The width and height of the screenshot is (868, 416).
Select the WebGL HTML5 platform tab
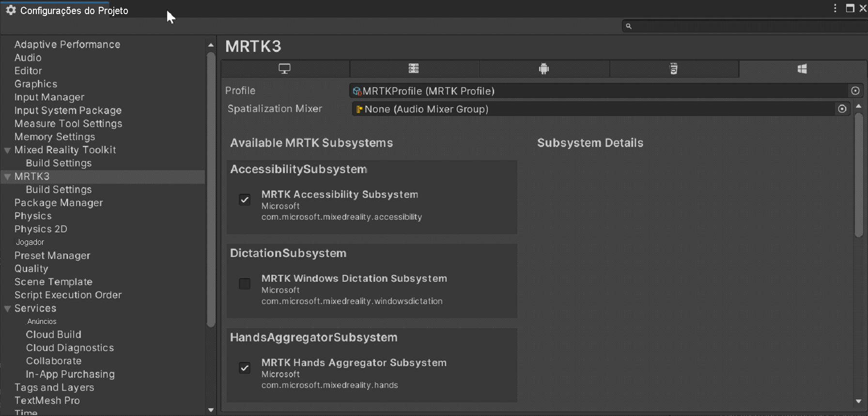[x=674, y=69]
